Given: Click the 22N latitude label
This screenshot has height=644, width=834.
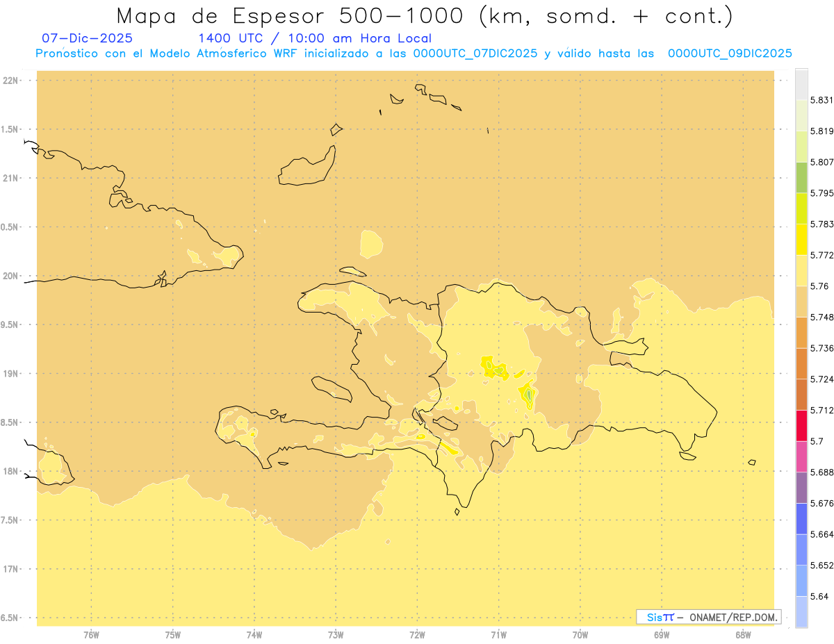Looking at the screenshot, I should 12,81.
